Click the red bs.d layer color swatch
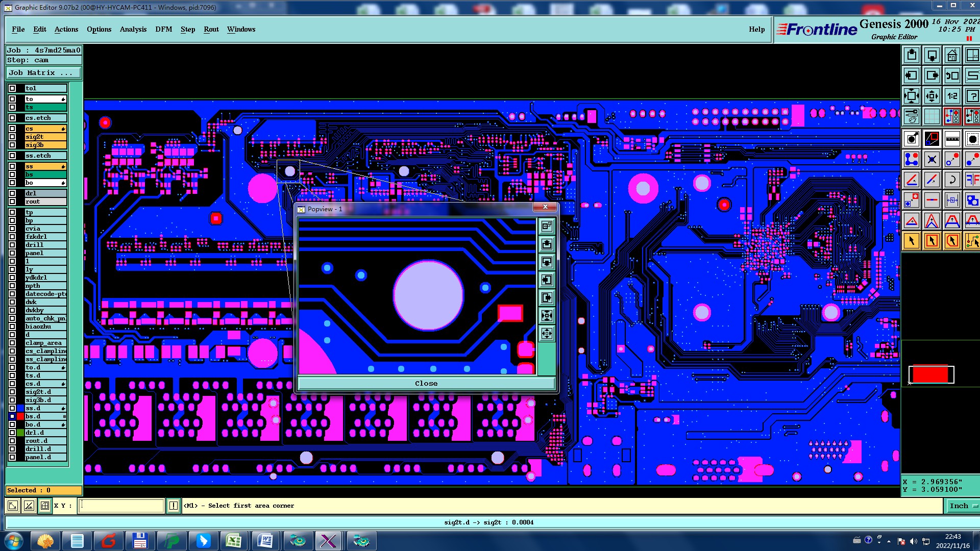The image size is (980, 551). pos(20,416)
